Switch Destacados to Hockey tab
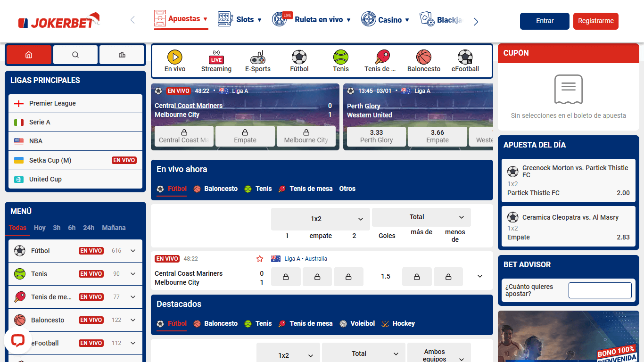 [x=398, y=323]
